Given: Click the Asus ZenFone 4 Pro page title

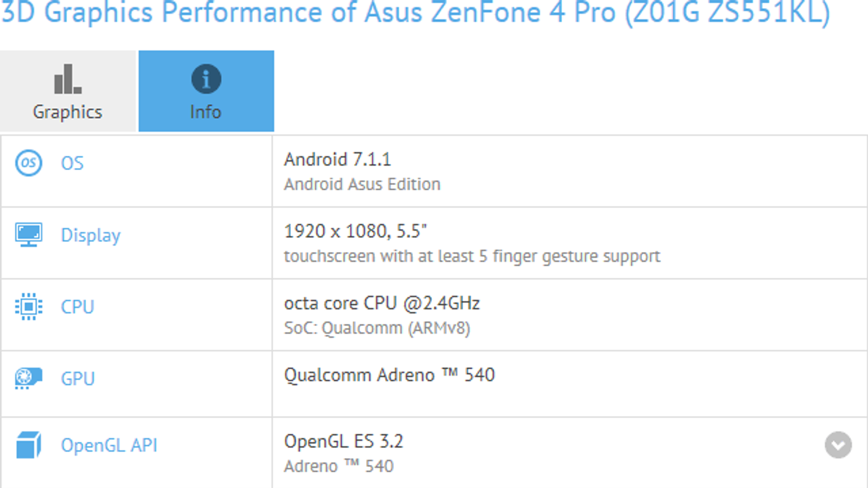Looking at the screenshot, I should click(x=416, y=12).
